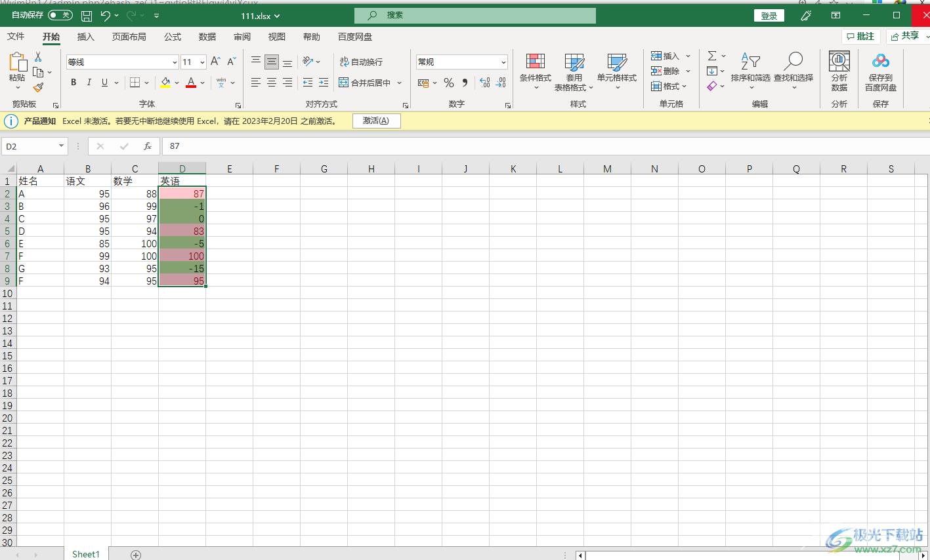Click the 登录 (Sign in) button
Viewport: 930px width, 560px height.
click(x=769, y=16)
